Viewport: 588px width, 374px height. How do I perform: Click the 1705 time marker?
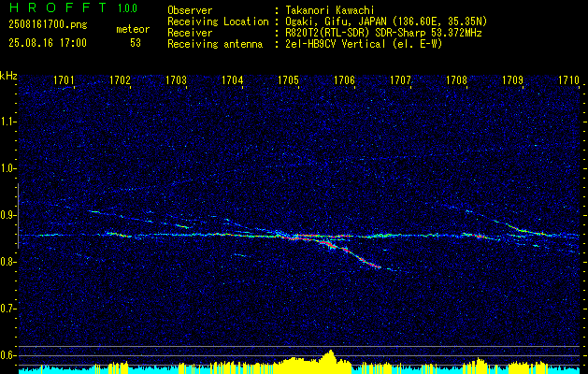(288, 79)
